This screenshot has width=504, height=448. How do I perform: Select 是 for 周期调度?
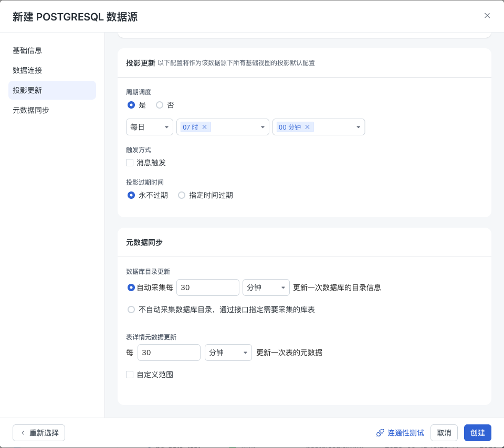[131, 105]
